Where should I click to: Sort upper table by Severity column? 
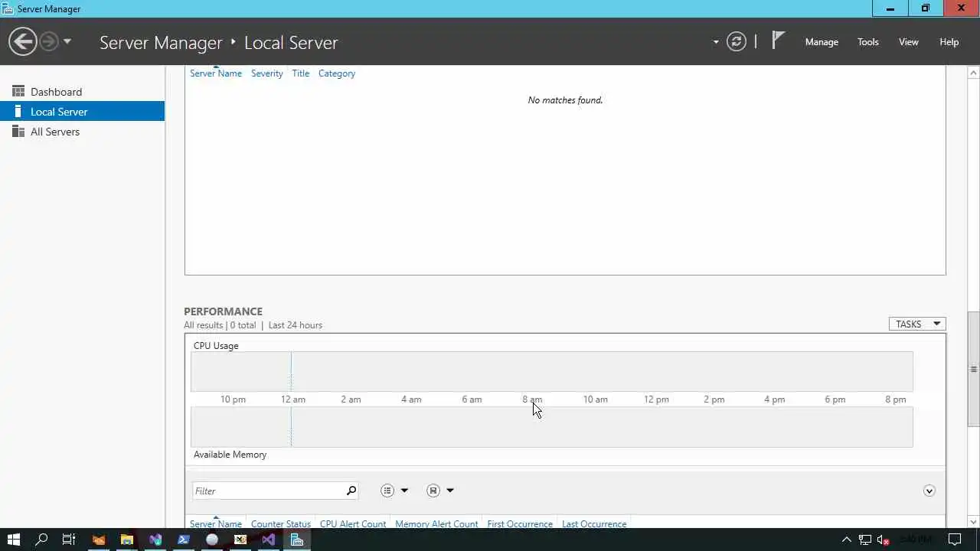(267, 73)
